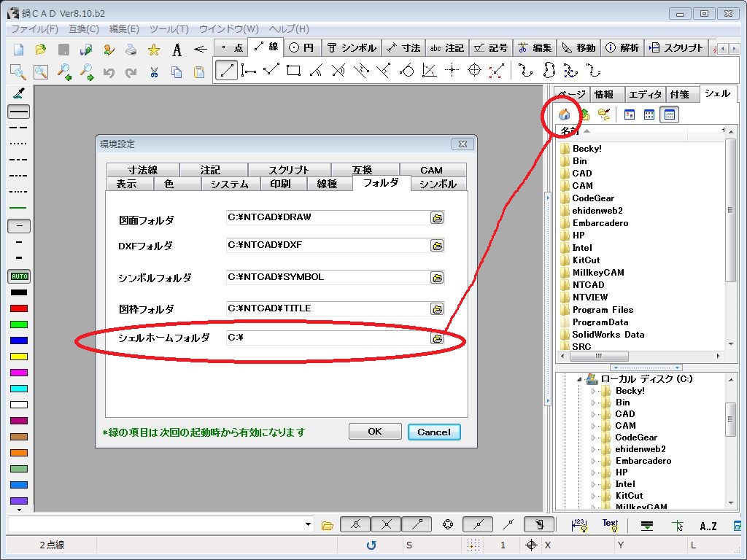Image resolution: width=747 pixels, height=560 pixels.
Task: Switch to the システム tab in settings
Action: (230, 184)
